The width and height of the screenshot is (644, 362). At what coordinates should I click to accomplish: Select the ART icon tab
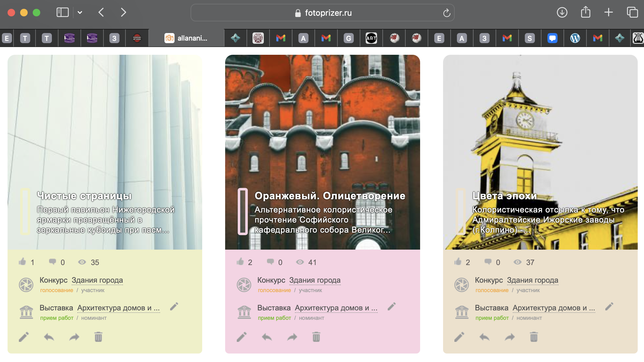371,38
